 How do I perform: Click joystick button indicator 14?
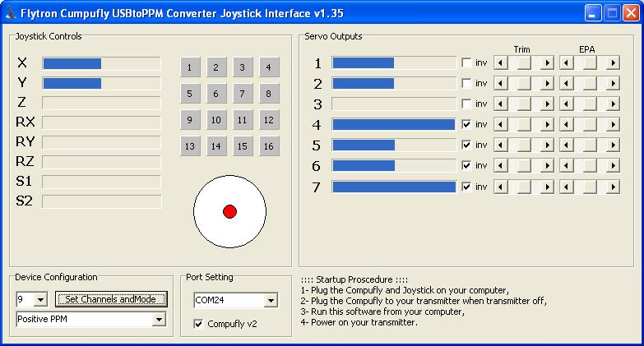[x=216, y=146]
